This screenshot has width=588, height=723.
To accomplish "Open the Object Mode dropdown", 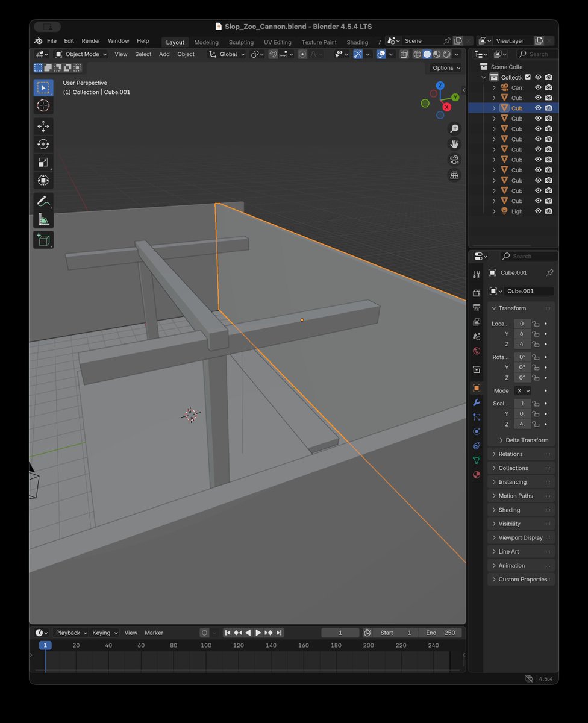I will (x=81, y=54).
